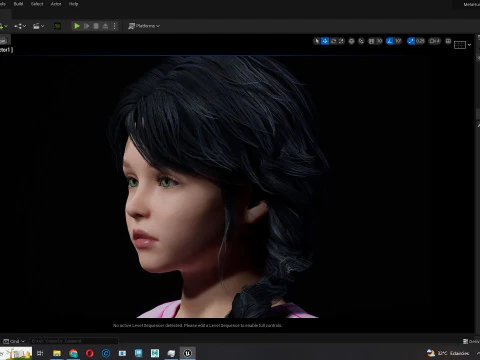Open the play options three-dot menu

[x=114, y=26]
